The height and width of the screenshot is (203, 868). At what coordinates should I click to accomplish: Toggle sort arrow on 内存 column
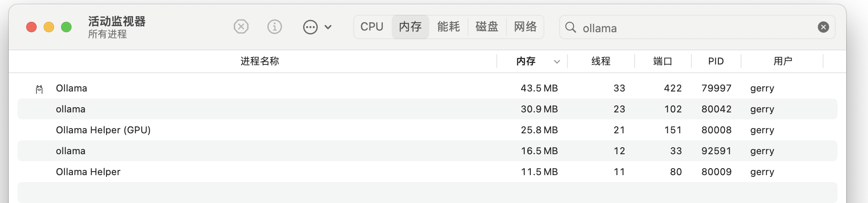coord(557,62)
